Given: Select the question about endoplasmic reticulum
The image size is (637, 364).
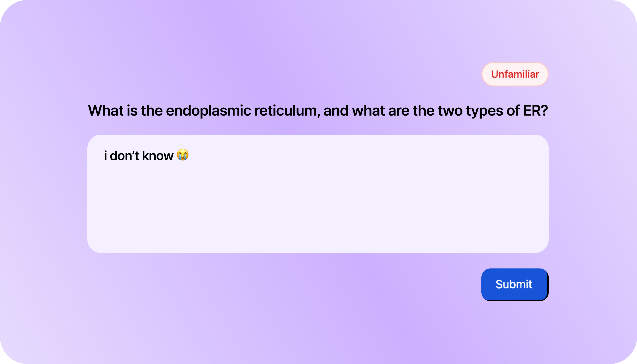Looking at the screenshot, I should click(318, 111).
